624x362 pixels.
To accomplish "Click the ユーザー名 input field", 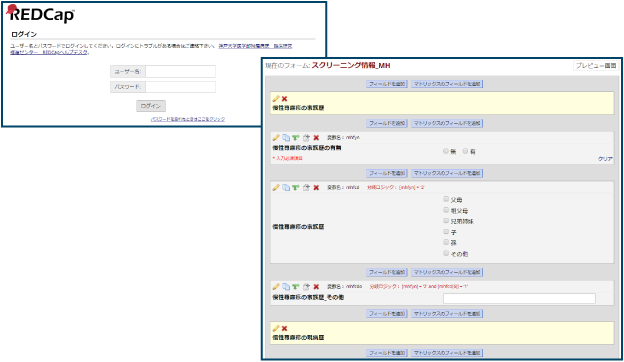I will coord(181,72).
